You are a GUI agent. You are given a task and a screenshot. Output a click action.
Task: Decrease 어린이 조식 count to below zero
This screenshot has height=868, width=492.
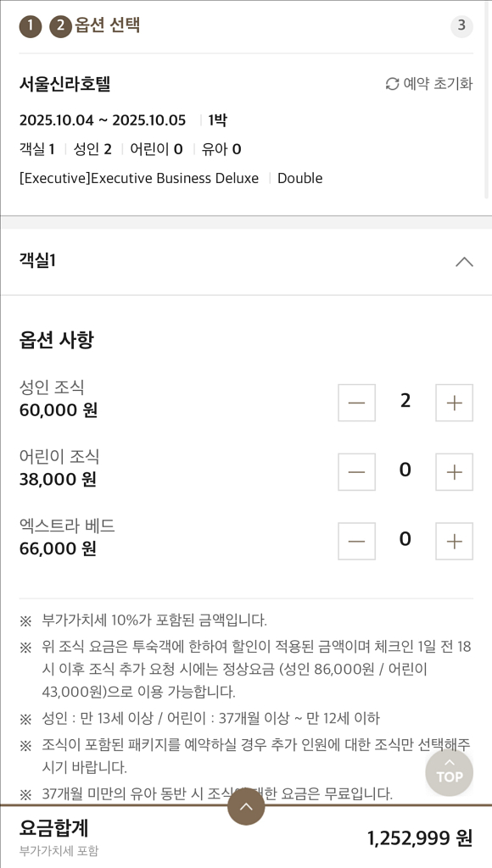tap(355, 471)
